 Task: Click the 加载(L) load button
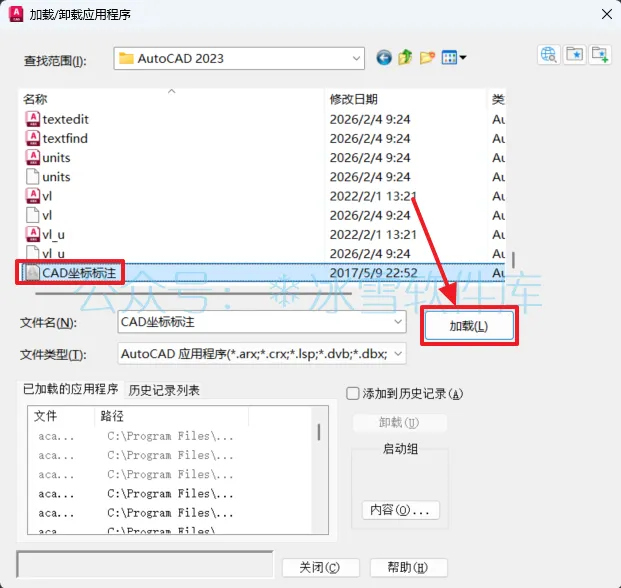(469, 326)
